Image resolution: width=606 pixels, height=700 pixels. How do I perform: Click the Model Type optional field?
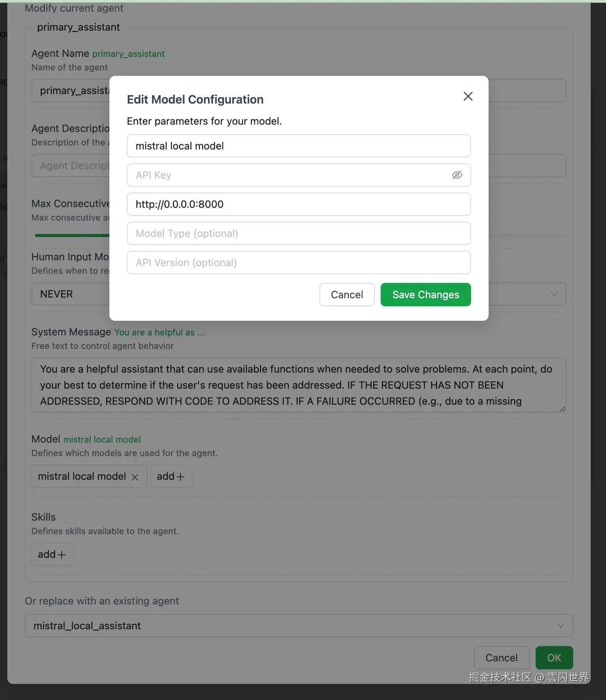(298, 233)
